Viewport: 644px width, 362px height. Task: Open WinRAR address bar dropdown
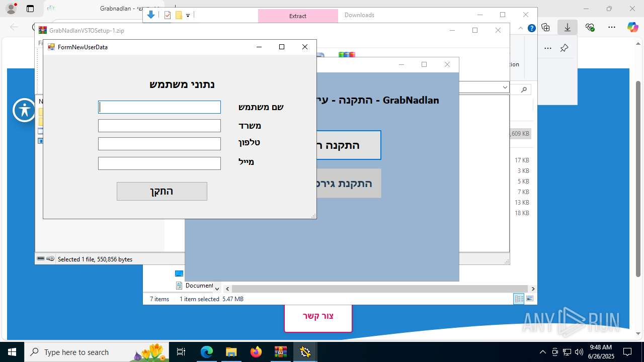[505, 87]
